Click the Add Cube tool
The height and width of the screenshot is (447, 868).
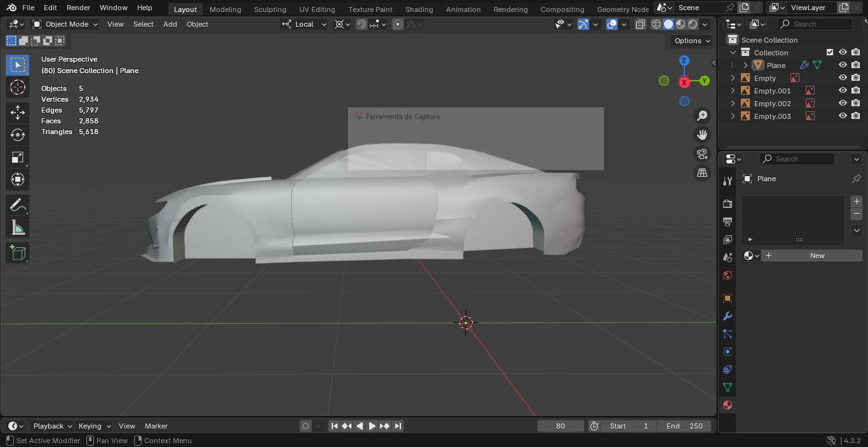click(x=18, y=252)
